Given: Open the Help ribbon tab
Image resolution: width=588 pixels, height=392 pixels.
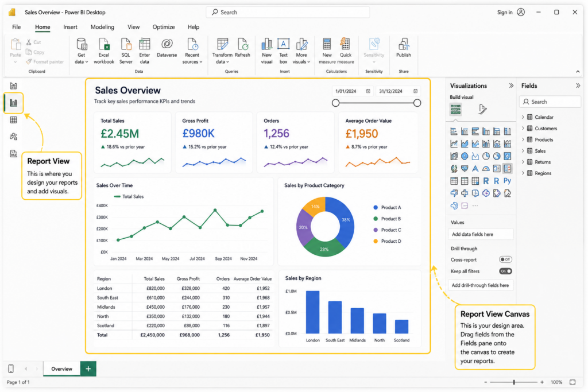Looking at the screenshot, I should pos(194,27).
